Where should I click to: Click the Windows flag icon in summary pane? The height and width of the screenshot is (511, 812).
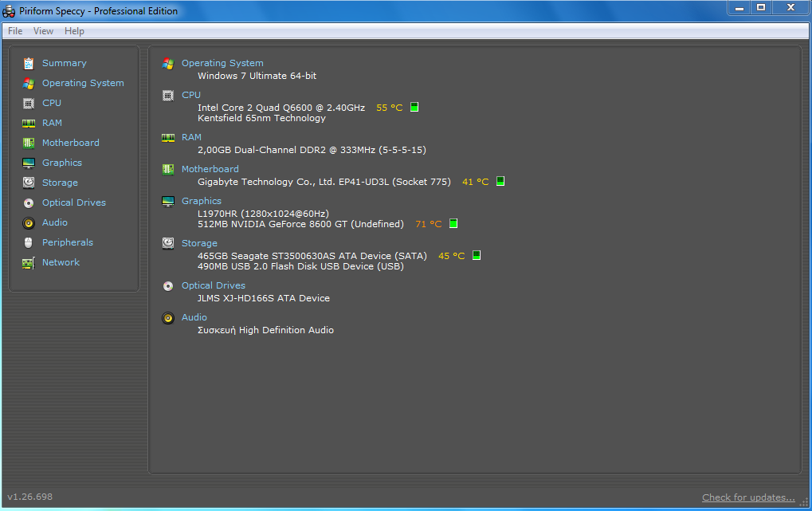168,63
